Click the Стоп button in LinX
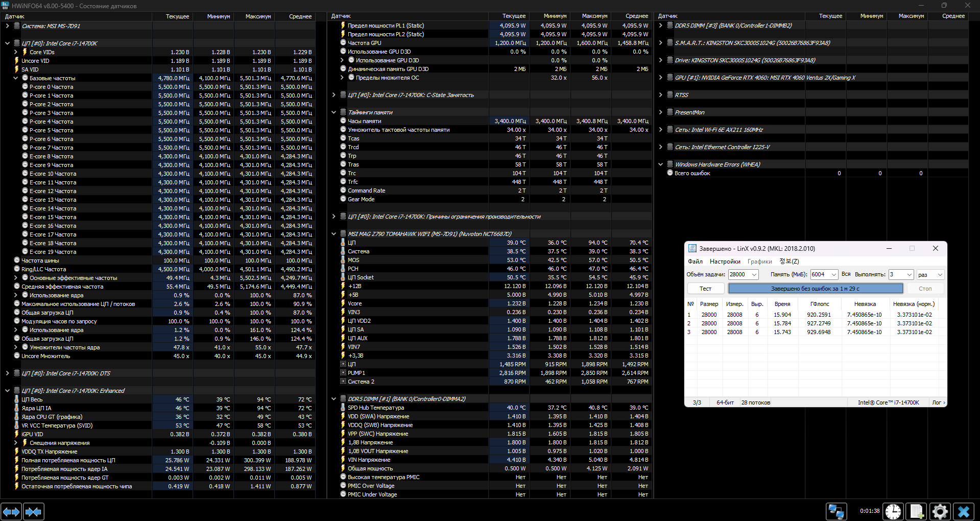This screenshot has height=521, width=980. coord(925,289)
